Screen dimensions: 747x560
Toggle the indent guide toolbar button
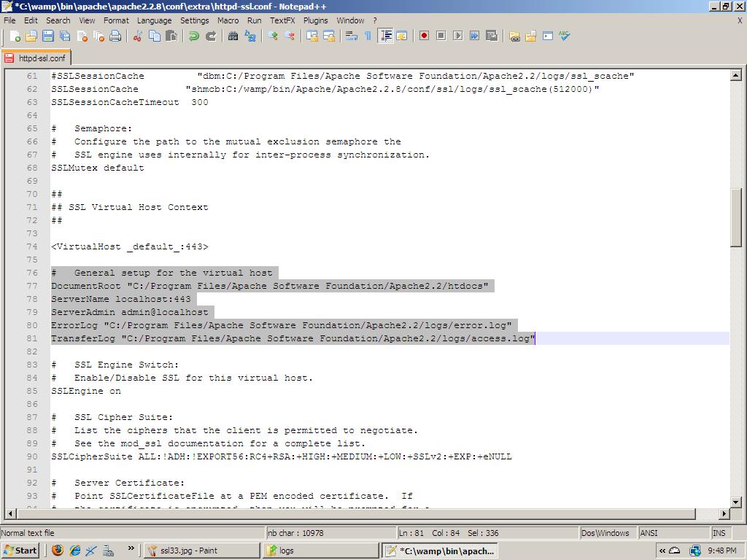point(385,36)
